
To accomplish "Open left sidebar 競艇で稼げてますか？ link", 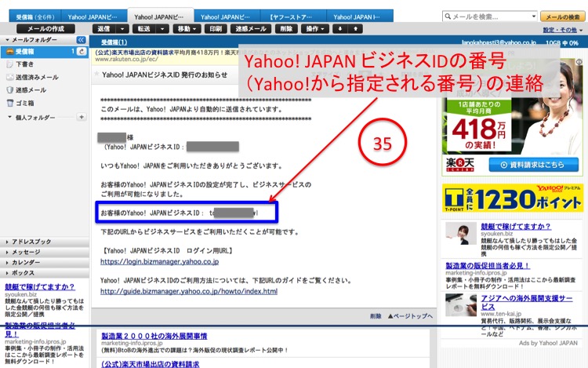I will [40, 287].
